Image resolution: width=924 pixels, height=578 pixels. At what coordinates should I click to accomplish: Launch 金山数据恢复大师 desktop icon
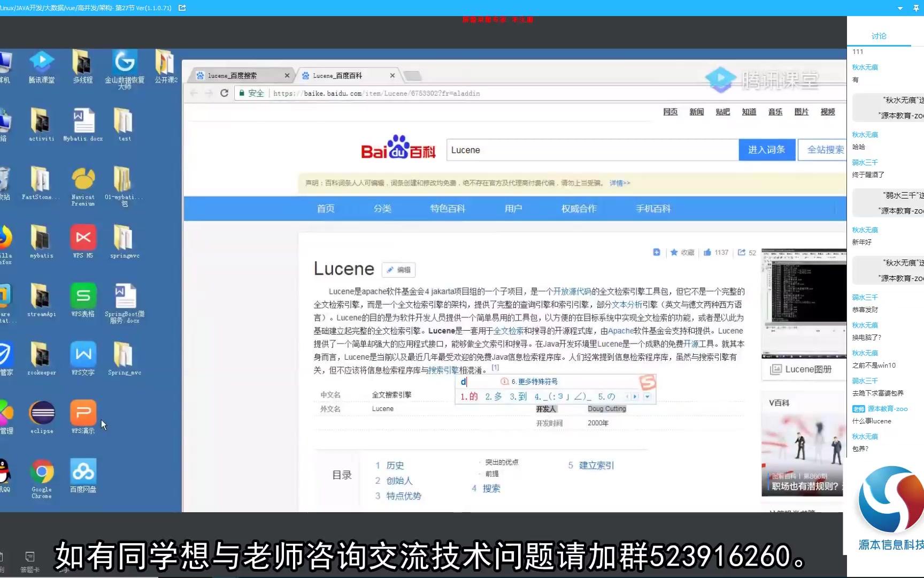(125, 69)
